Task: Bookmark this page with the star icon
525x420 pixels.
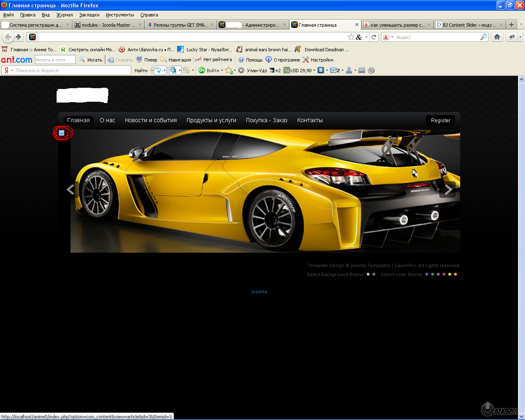Action: pos(351,37)
